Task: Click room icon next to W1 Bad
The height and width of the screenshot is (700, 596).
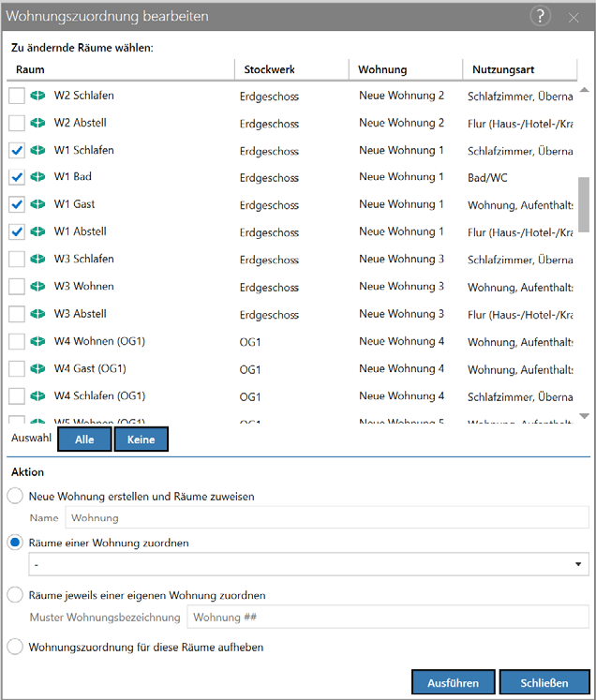Action: [x=37, y=177]
